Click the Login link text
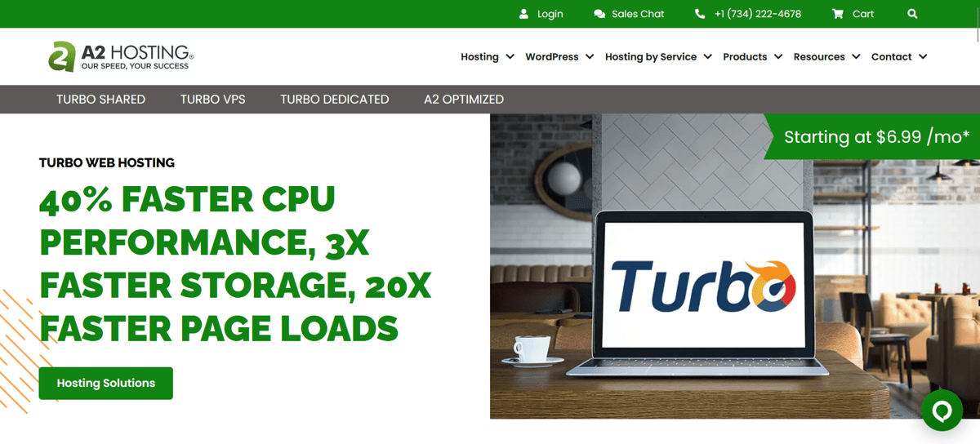 [550, 14]
